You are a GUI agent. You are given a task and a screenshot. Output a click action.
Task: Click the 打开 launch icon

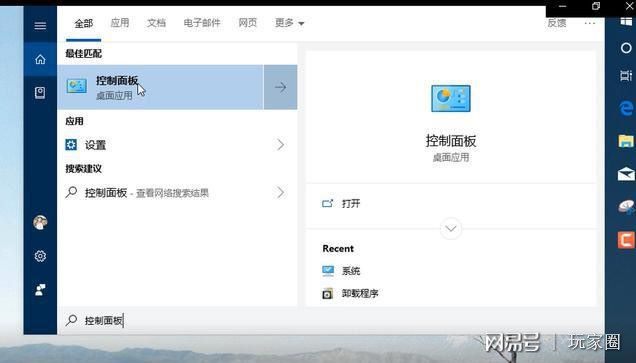click(x=327, y=203)
